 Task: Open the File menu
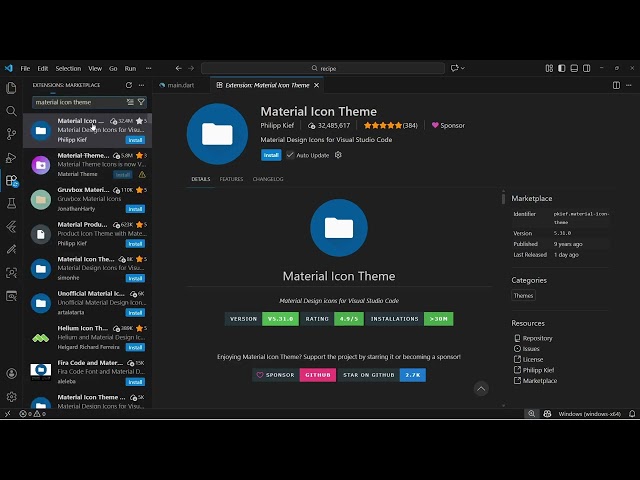click(25, 68)
